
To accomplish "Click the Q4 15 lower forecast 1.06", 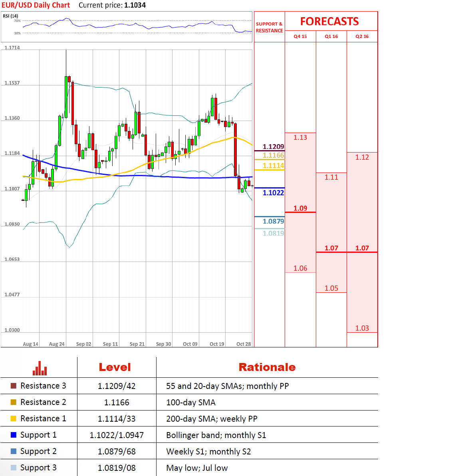I will [300, 268].
